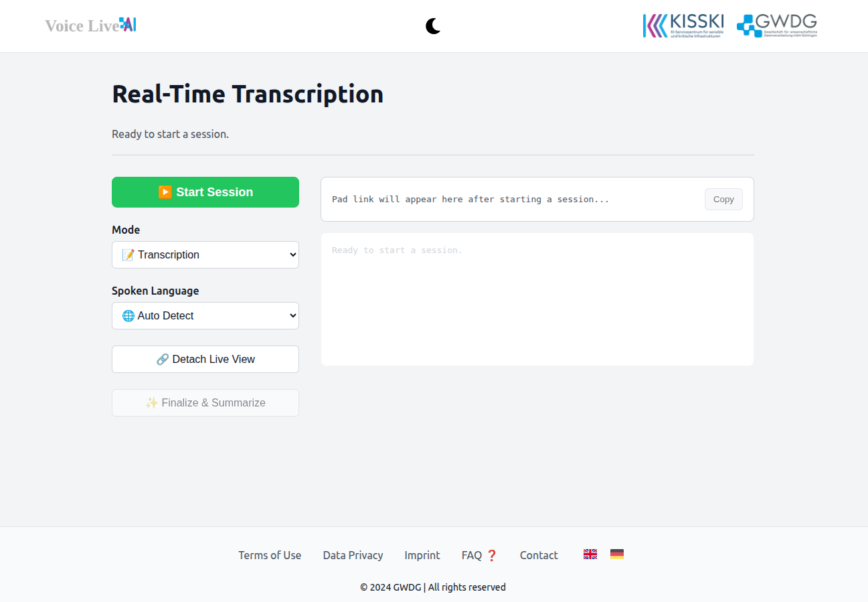Start a new transcription session
This screenshot has width=868, height=602.
205,192
